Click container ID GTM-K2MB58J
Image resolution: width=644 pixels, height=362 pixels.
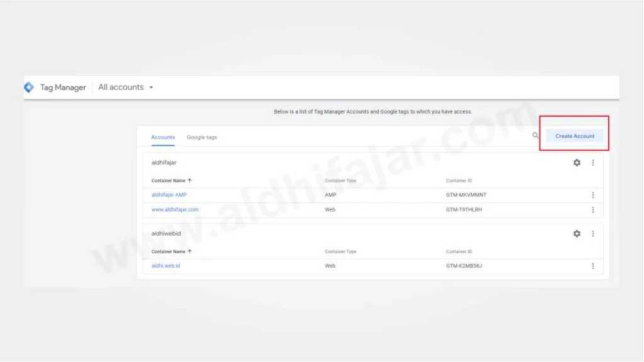coord(464,266)
